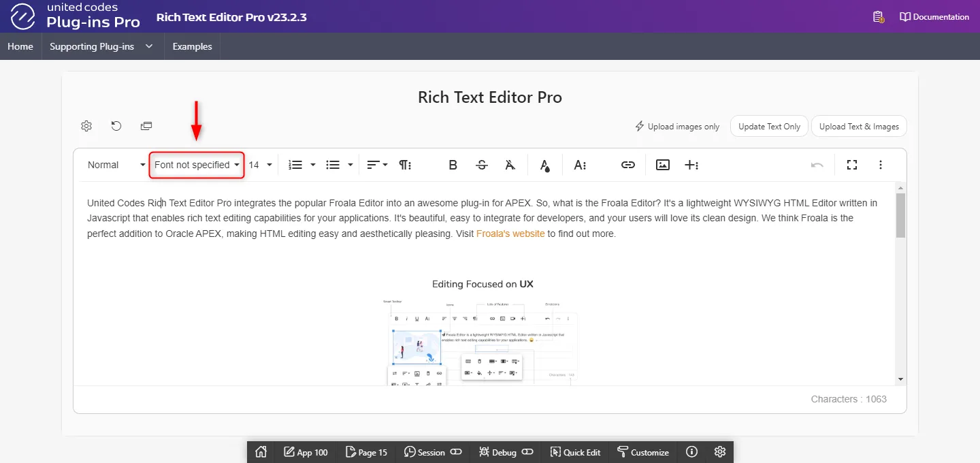This screenshot has height=463, width=980.
Task: Toggle bold formatting in editor toolbar
Action: coord(453,165)
